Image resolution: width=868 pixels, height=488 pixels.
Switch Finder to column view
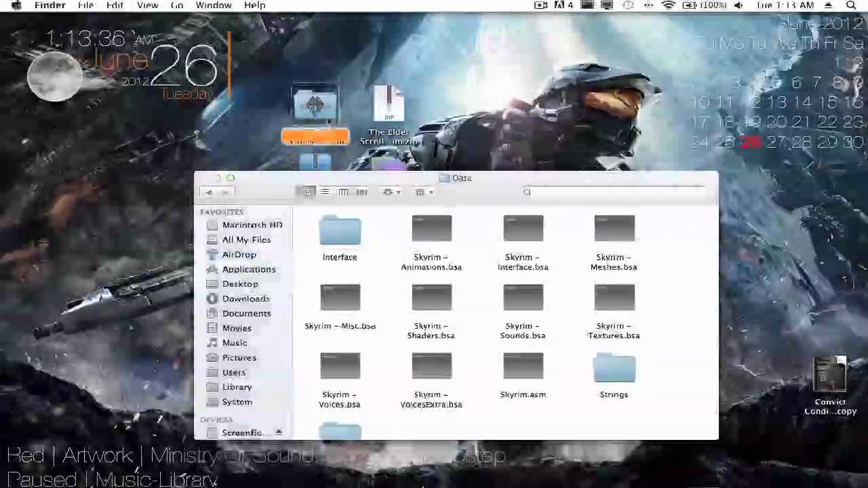[343, 192]
